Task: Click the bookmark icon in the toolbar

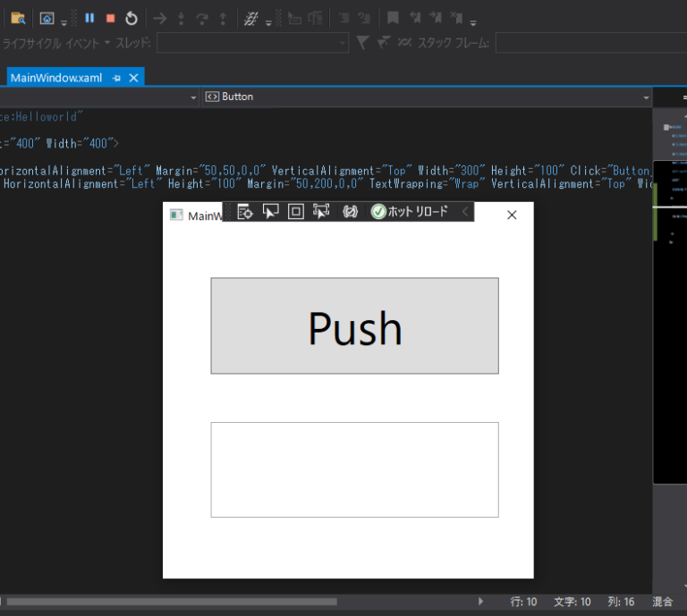Action: coord(393,18)
